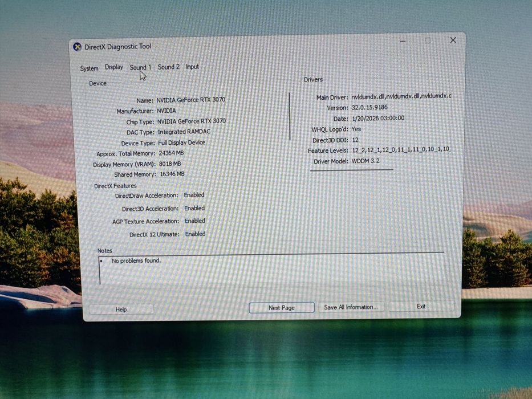
Task: Open the Sound 1 tab
Action: click(140, 67)
